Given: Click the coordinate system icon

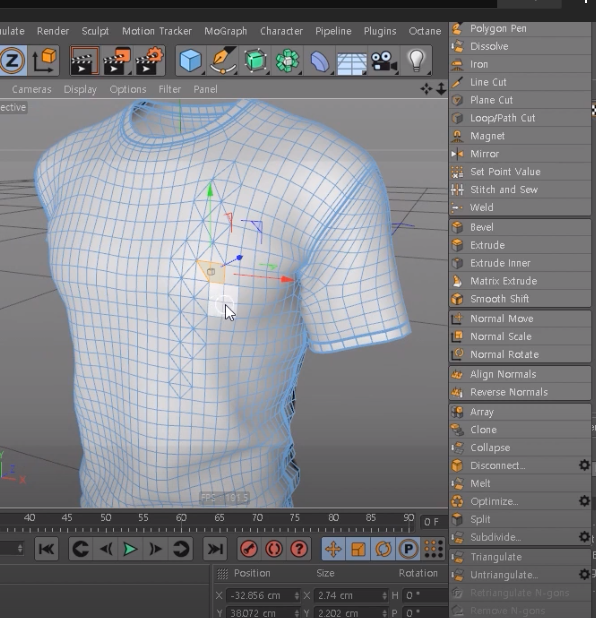Looking at the screenshot, I should click(43, 61).
